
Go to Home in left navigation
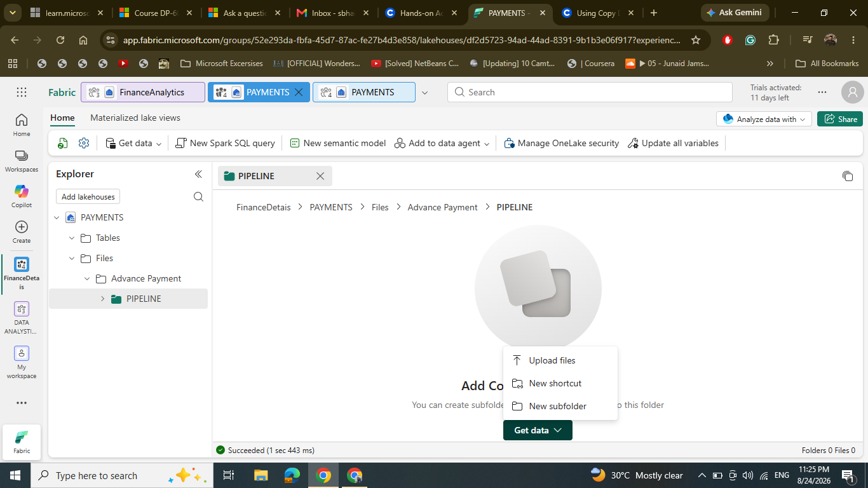coord(22,125)
